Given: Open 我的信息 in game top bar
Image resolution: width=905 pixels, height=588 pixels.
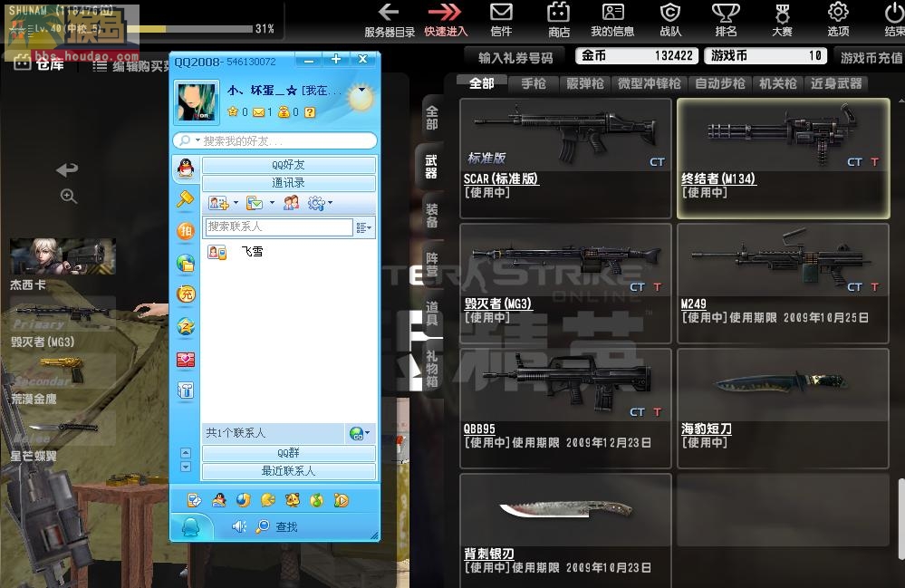Looking at the screenshot, I should pos(612,21).
